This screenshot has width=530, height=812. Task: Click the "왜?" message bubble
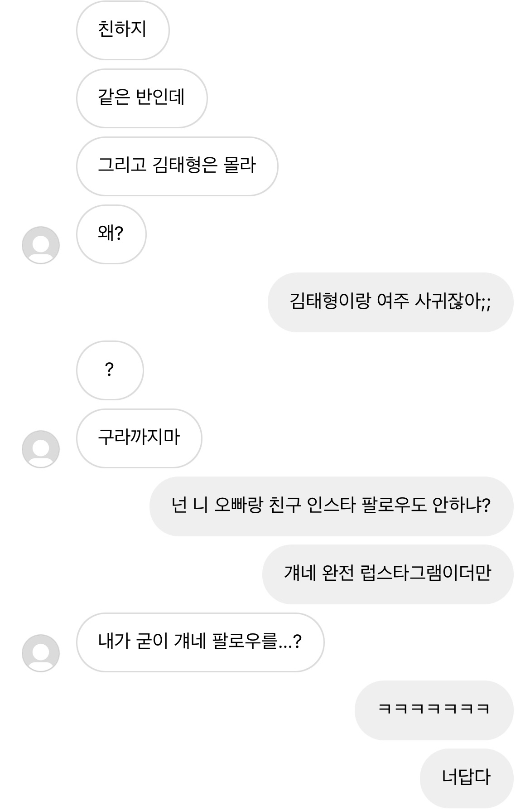[111, 234]
